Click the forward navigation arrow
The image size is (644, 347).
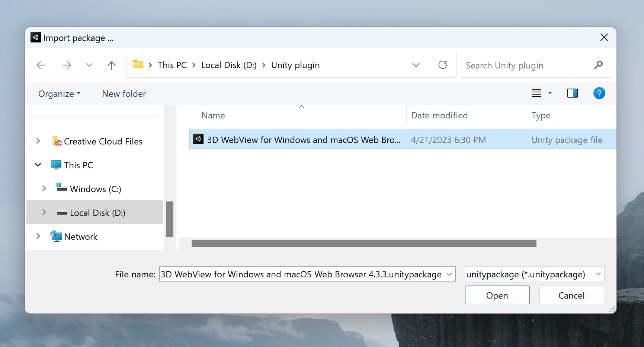[x=67, y=65]
